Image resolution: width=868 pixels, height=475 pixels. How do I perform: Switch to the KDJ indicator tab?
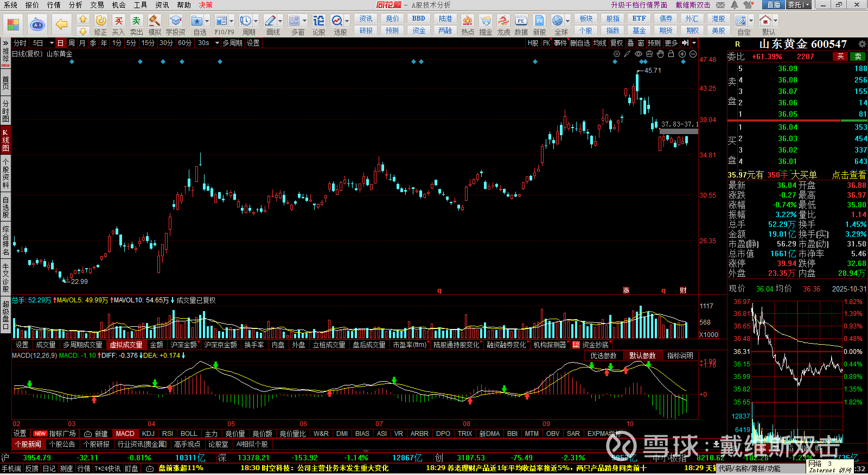pyautogui.click(x=148, y=434)
